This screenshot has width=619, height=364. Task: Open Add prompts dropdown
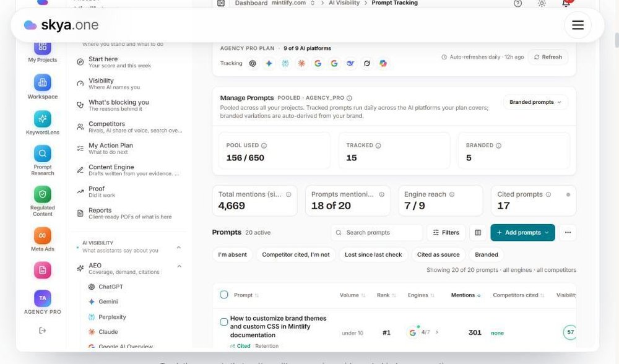(x=522, y=233)
